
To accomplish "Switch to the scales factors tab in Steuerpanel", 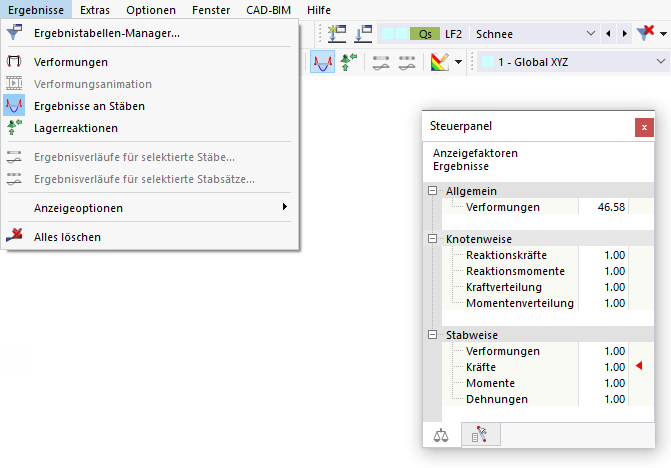I will pos(441,435).
